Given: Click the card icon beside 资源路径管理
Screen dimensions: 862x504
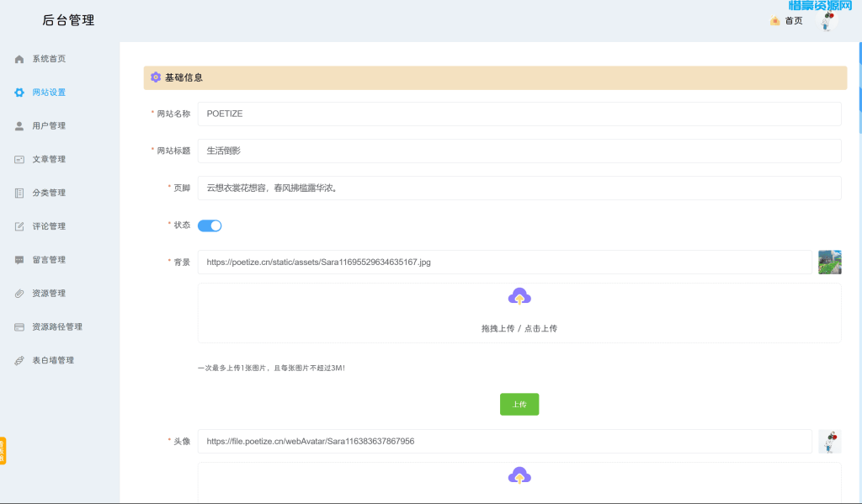Looking at the screenshot, I should tap(19, 327).
